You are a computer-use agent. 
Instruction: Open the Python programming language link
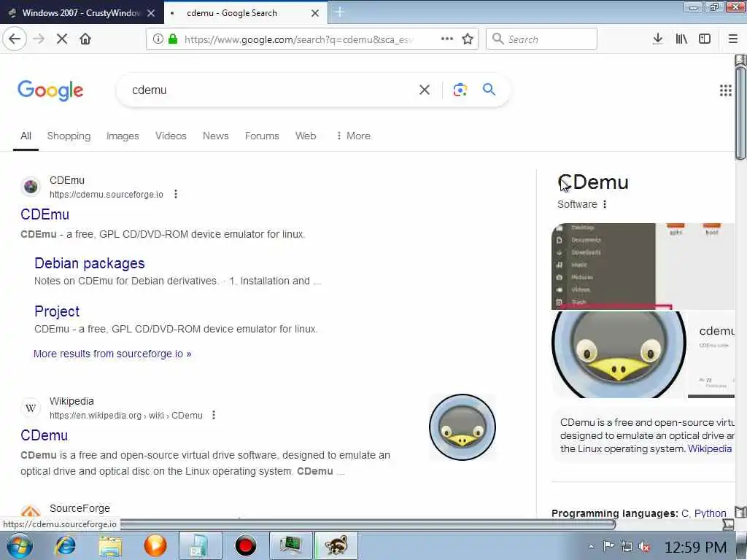(x=710, y=513)
